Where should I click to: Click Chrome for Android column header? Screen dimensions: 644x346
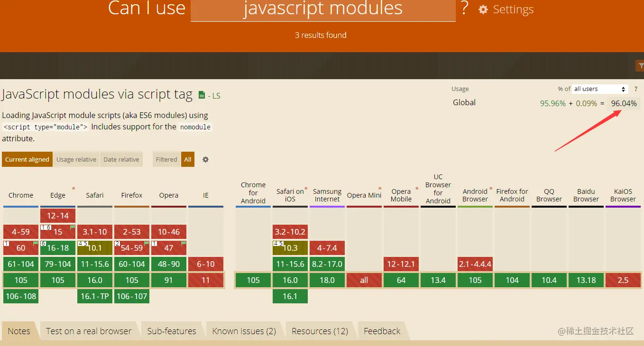(253, 193)
